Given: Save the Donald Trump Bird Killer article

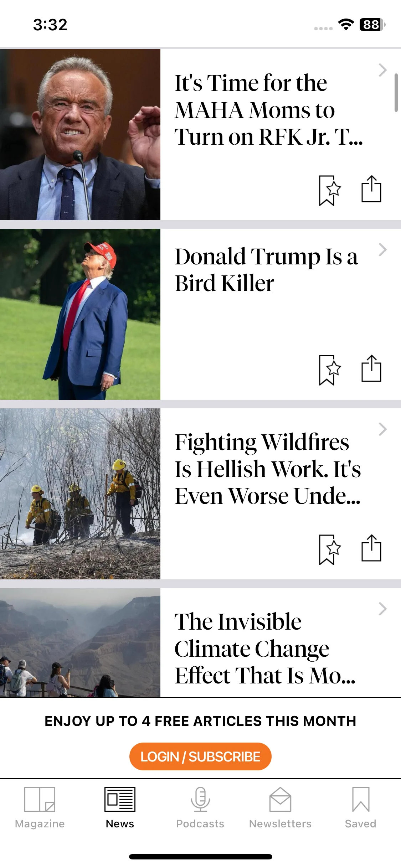Looking at the screenshot, I should pyautogui.click(x=329, y=370).
